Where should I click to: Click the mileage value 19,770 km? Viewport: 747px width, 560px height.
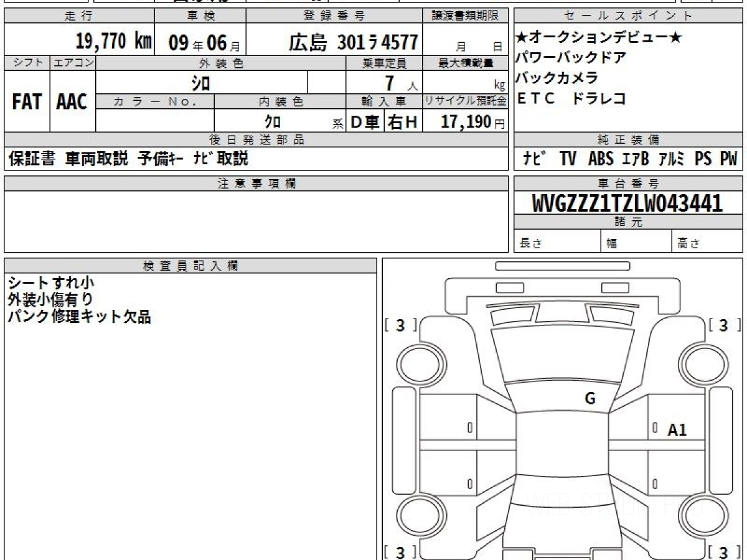(x=114, y=42)
